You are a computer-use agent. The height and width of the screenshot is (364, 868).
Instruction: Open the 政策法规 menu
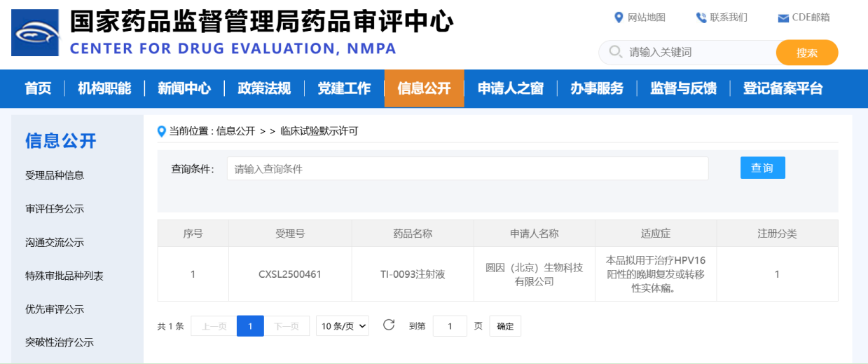click(264, 88)
